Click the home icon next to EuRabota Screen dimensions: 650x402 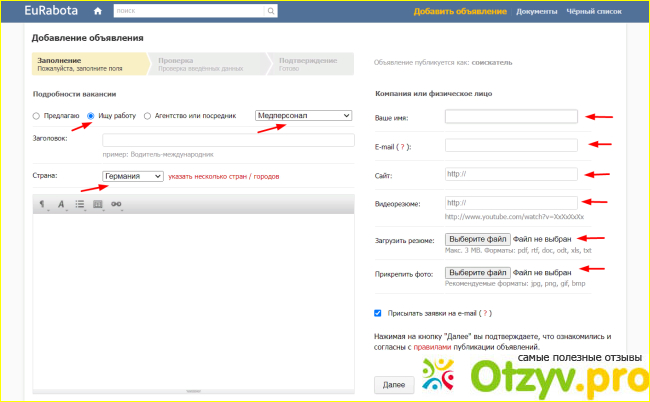click(97, 12)
